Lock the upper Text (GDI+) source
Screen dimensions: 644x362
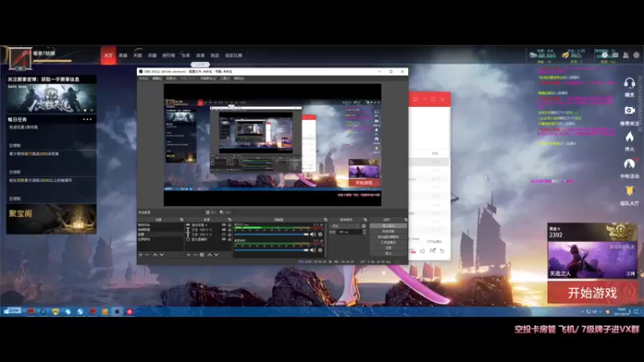(229, 230)
